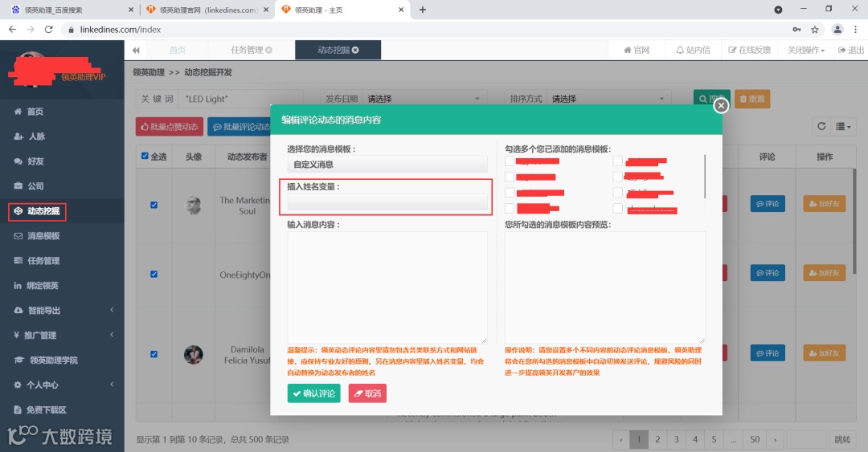
Task: Expand 智能导出 in the sidebar
Action: 62,311
